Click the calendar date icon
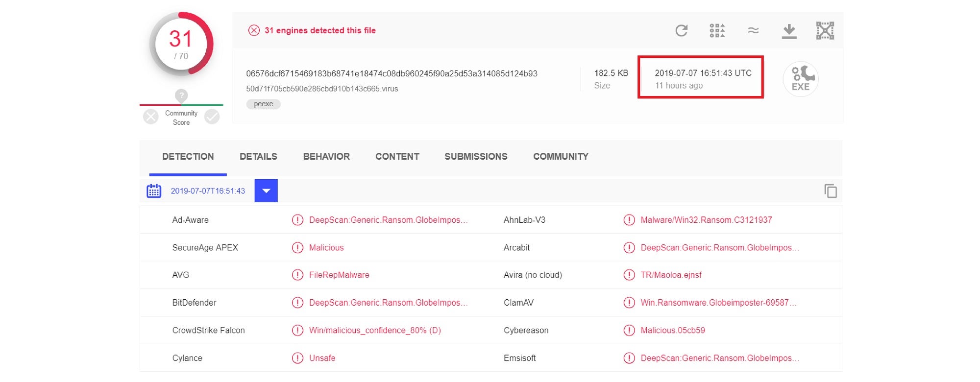This screenshot has height=382, width=980. coord(154,191)
